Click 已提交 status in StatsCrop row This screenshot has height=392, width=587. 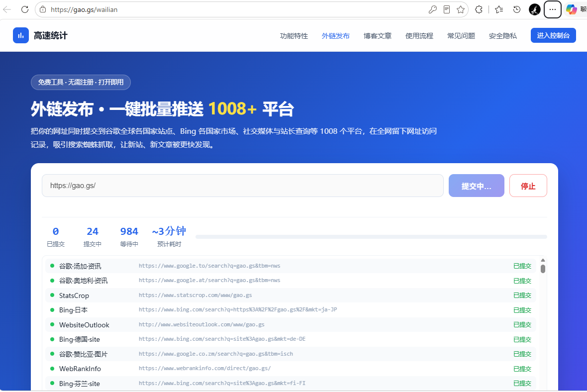[522, 295]
